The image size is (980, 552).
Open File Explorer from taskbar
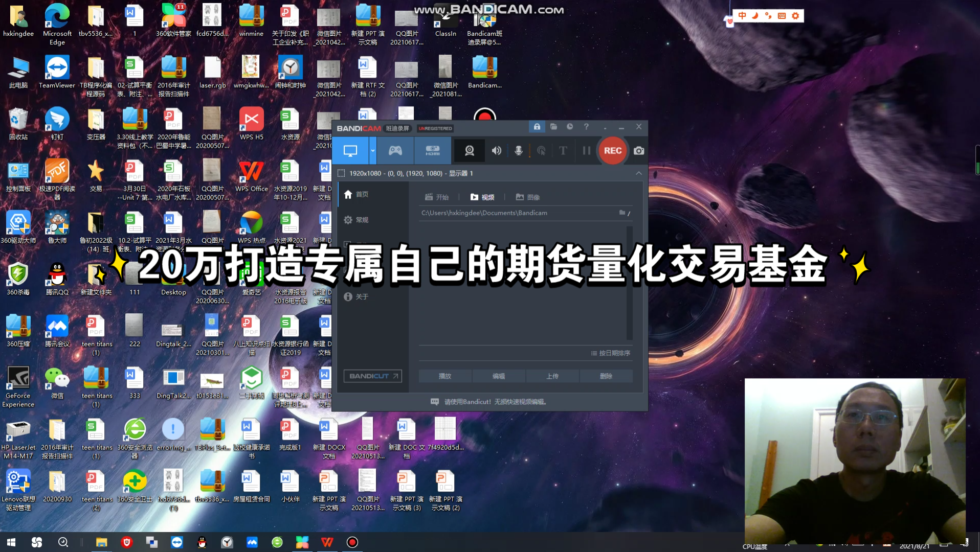tap(101, 542)
